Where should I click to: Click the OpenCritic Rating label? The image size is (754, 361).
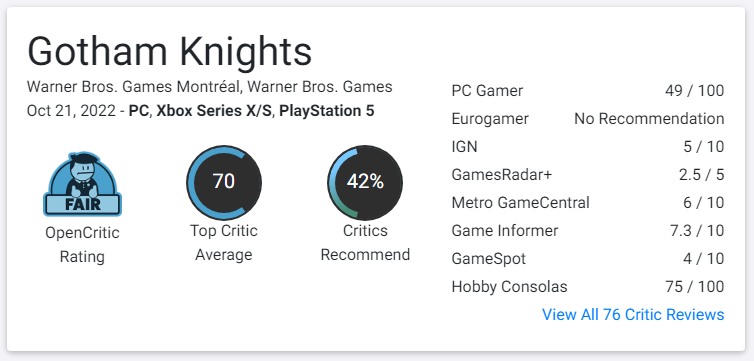coord(82,245)
